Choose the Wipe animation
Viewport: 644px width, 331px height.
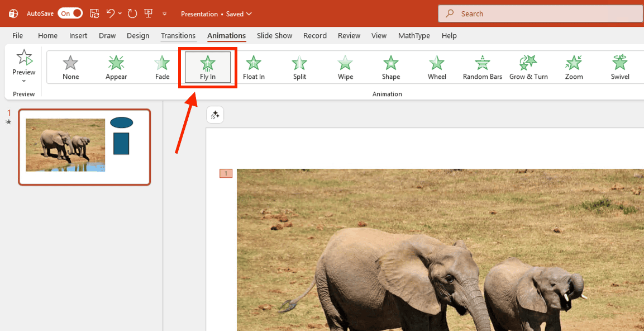coord(345,66)
